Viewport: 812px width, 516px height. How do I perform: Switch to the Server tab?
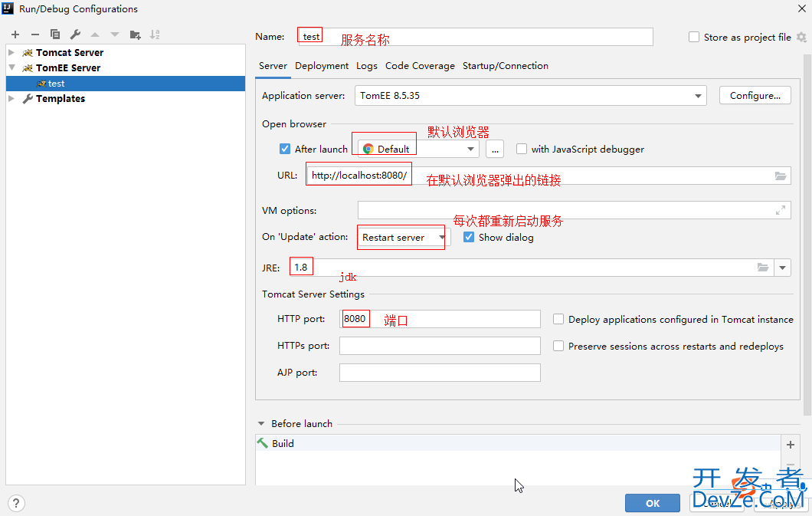point(273,66)
